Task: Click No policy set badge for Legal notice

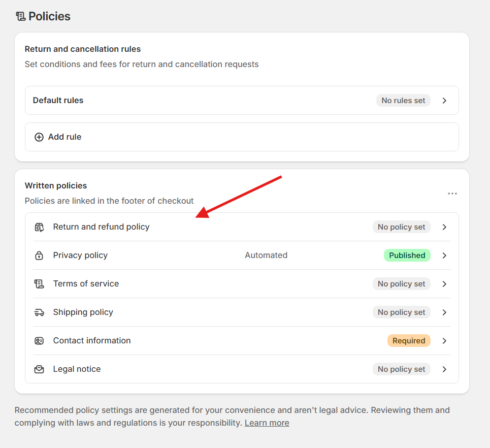Action: [x=401, y=369]
